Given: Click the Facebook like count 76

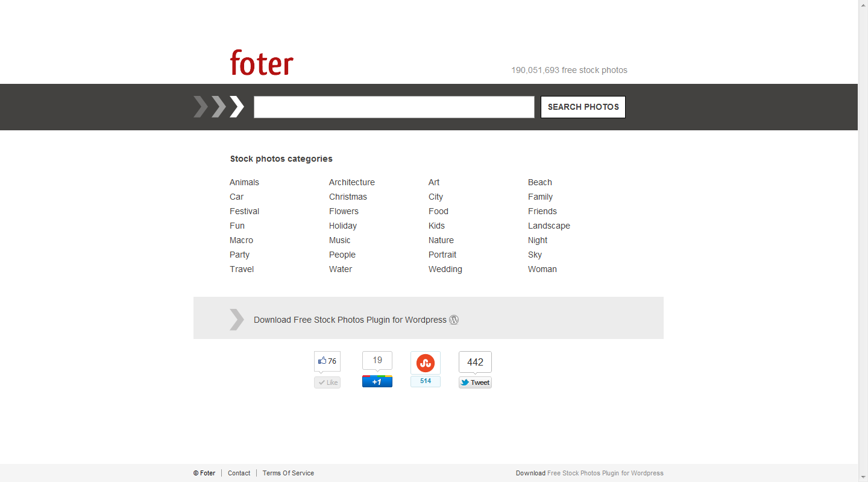Looking at the screenshot, I should (327, 361).
